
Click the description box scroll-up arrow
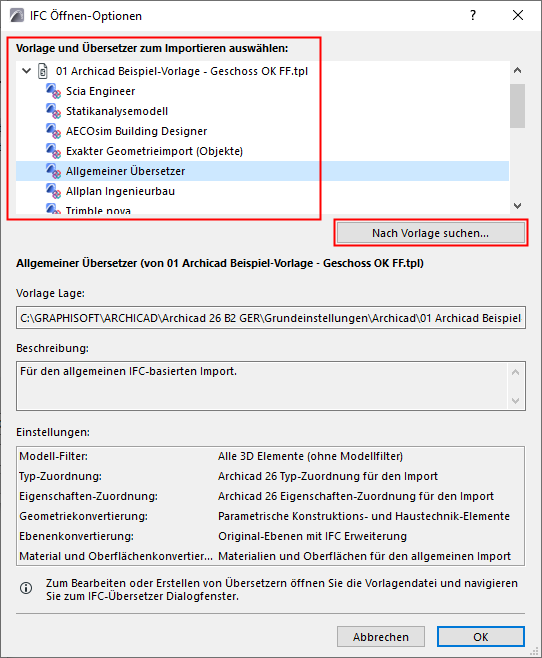tap(516, 372)
